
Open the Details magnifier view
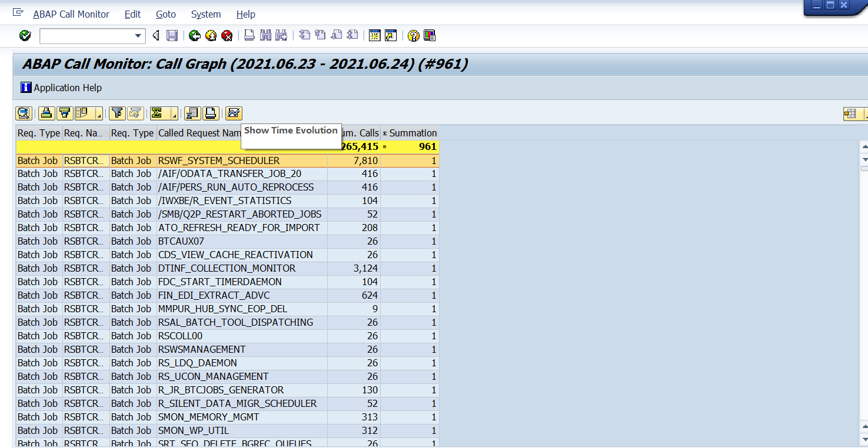point(23,113)
